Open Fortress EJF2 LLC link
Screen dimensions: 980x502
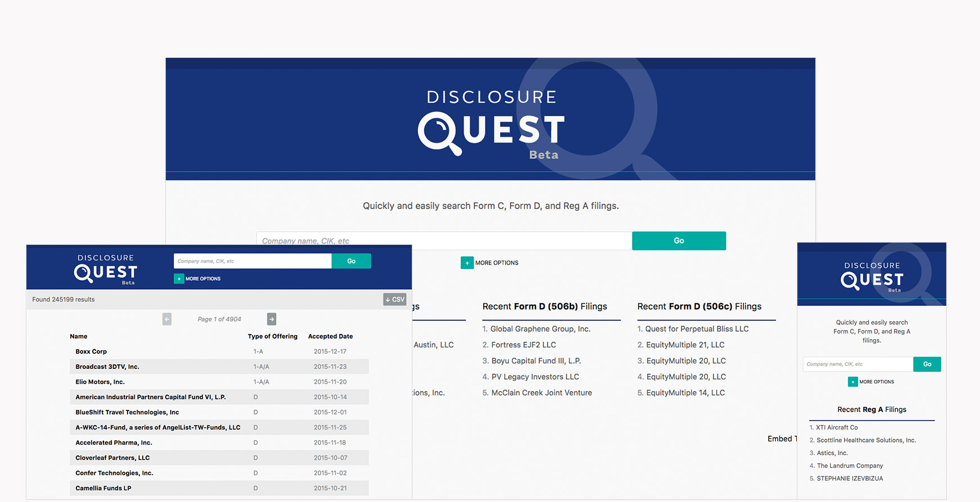[x=524, y=345]
